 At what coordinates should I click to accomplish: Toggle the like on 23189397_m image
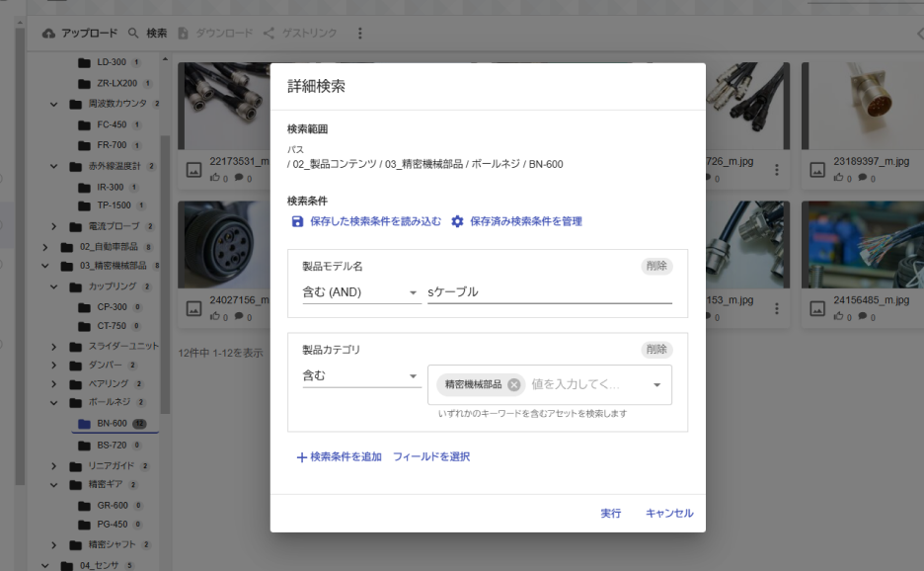tap(838, 177)
